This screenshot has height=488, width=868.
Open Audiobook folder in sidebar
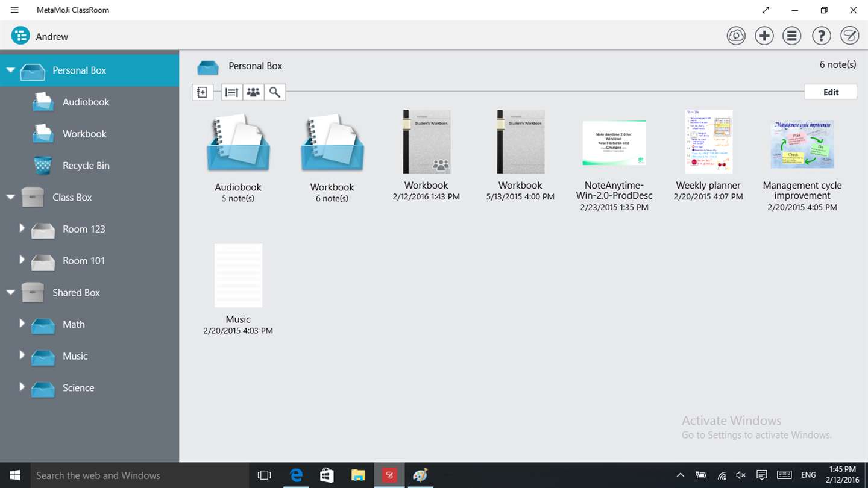(90, 102)
